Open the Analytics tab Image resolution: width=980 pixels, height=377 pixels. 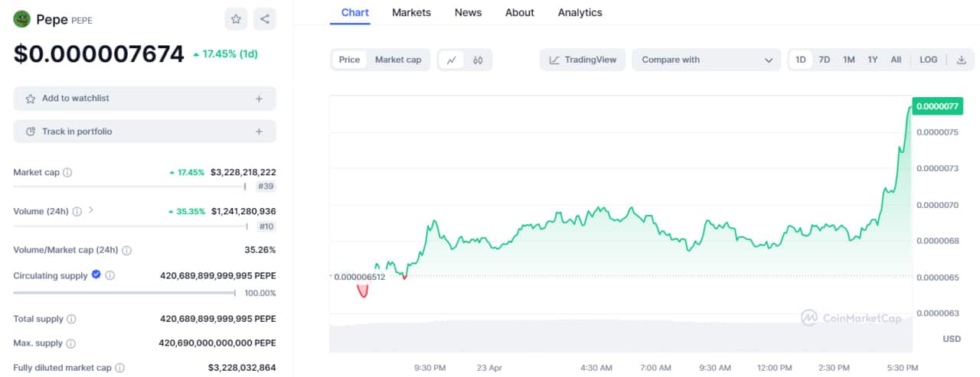(580, 12)
